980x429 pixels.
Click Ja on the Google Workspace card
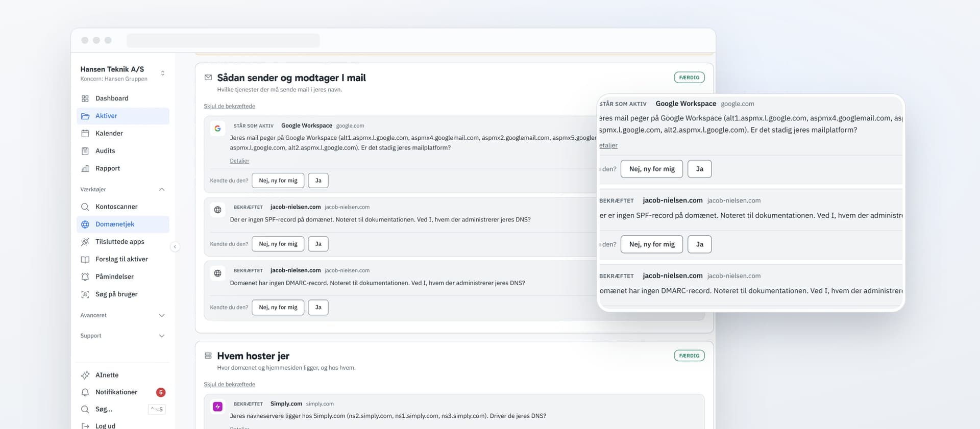[x=318, y=181]
